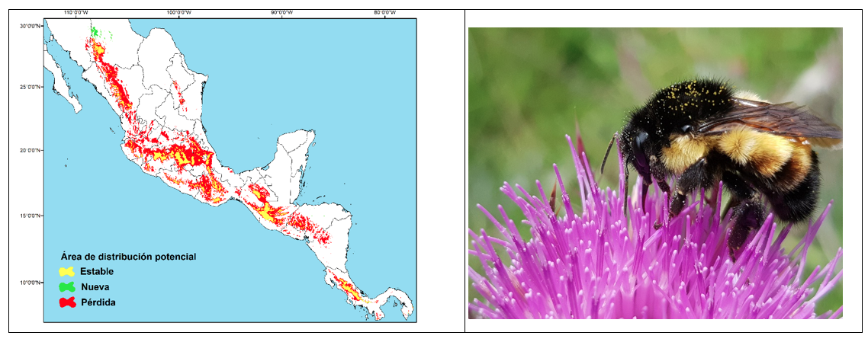The height and width of the screenshot is (342, 868).
Task: Click the 'Estable' legend label
Action: pos(97,272)
